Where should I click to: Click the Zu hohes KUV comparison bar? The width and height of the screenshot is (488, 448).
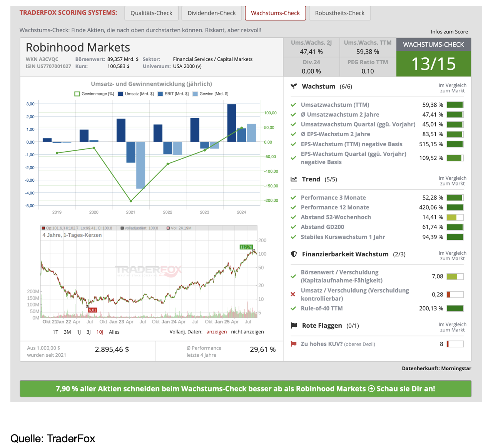455,344
